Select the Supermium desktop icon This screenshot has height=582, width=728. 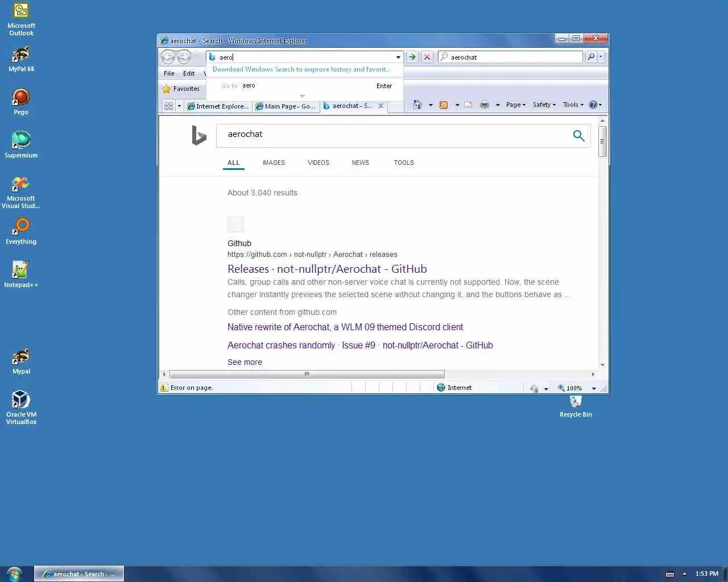click(21, 144)
